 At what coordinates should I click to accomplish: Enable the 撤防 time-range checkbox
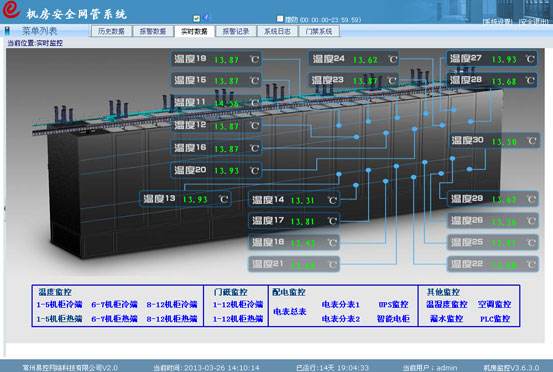pos(280,18)
